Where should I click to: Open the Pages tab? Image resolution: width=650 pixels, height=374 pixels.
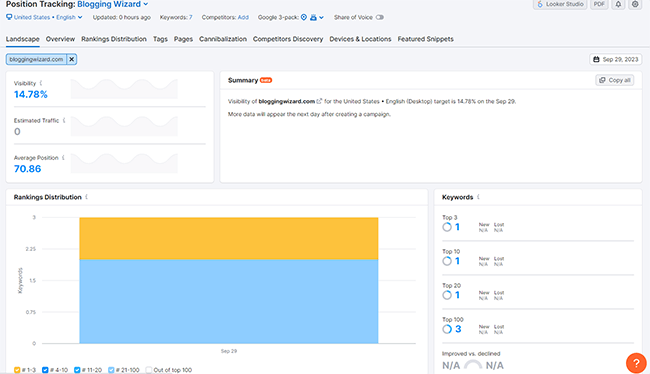pyautogui.click(x=183, y=39)
